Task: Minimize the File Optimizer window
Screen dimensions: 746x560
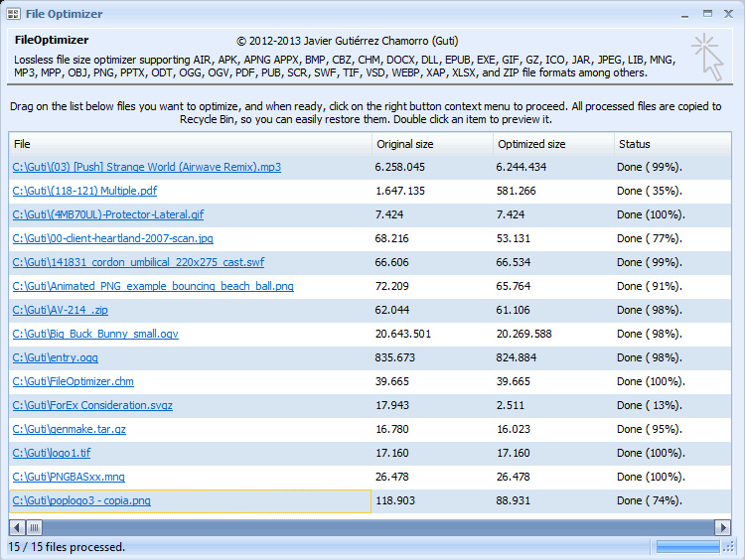Action: click(x=684, y=14)
